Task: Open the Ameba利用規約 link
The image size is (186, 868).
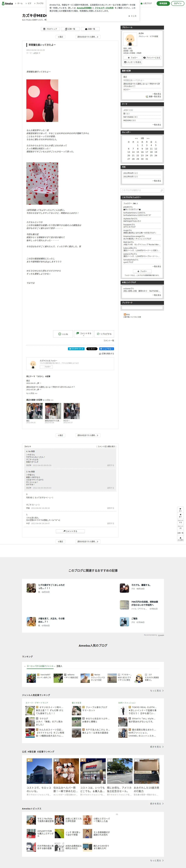Action: pyautogui.click(x=84, y=8)
